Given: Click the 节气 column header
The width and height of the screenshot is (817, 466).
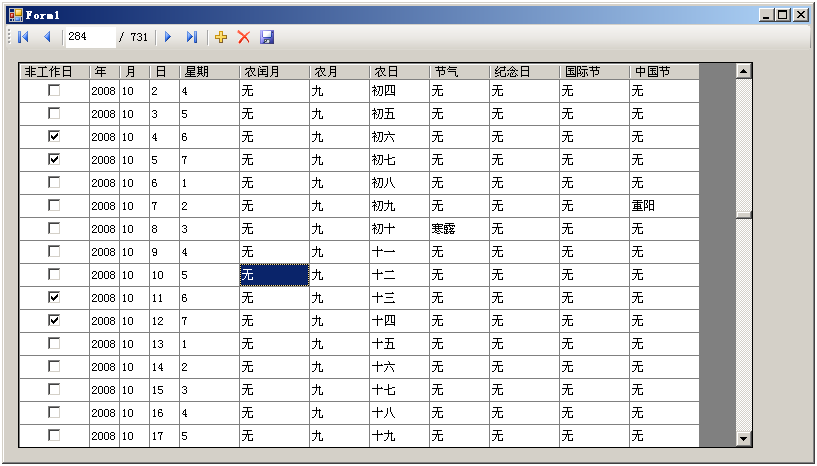Looking at the screenshot, I should pyautogui.click(x=460, y=72).
